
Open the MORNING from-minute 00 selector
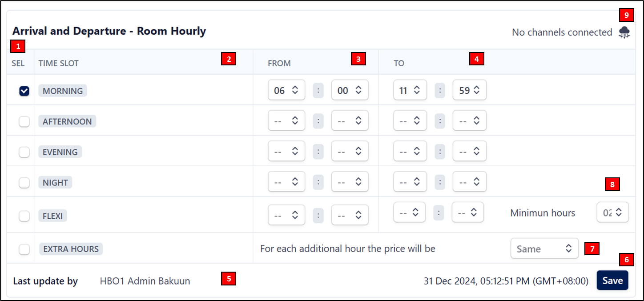click(350, 90)
